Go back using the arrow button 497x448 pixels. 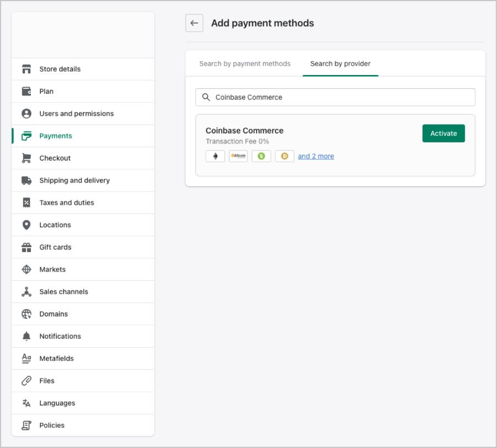pyautogui.click(x=194, y=23)
